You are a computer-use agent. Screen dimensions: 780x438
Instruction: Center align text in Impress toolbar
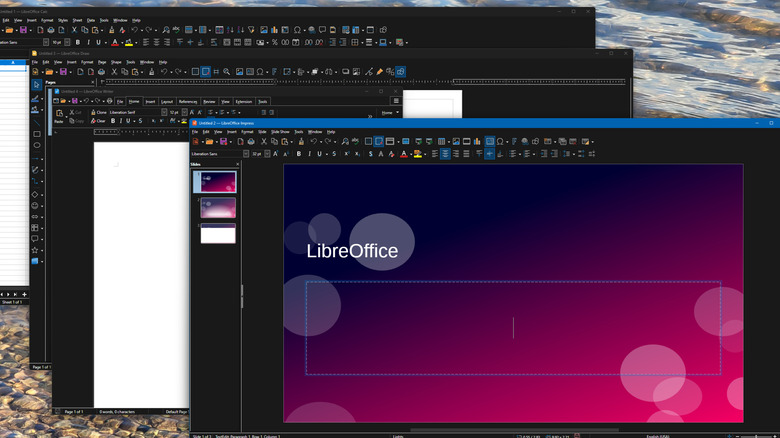click(x=445, y=154)
